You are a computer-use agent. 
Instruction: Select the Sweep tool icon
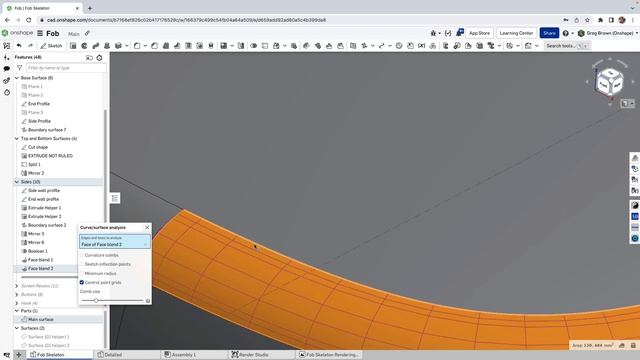point(96,46)
